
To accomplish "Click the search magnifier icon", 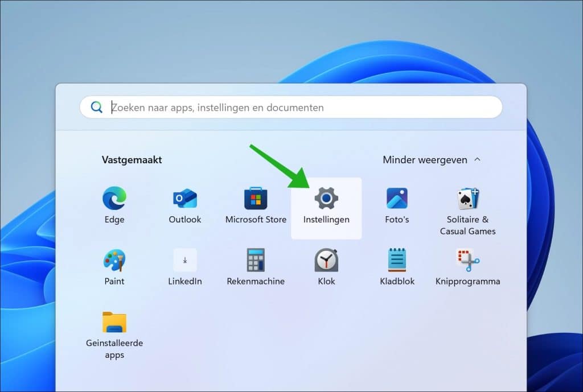I will pos(97,107).
